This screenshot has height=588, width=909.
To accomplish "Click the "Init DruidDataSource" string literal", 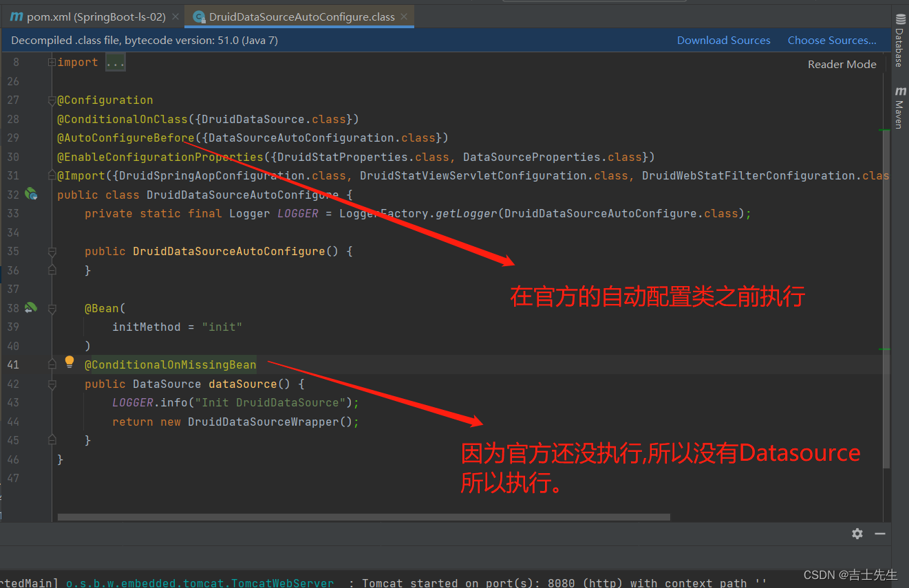I will (x=270, y=402).
